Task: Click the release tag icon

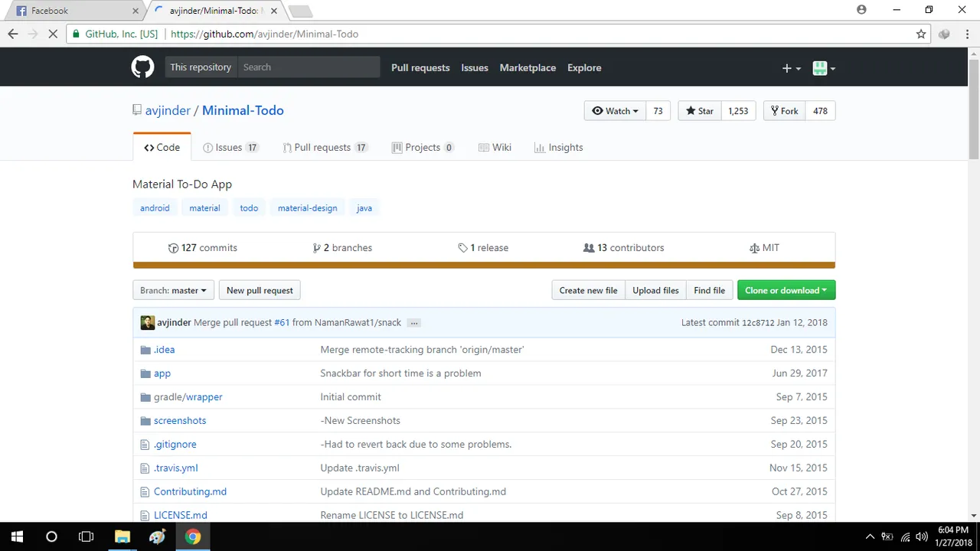Action: tap(462, 248)
